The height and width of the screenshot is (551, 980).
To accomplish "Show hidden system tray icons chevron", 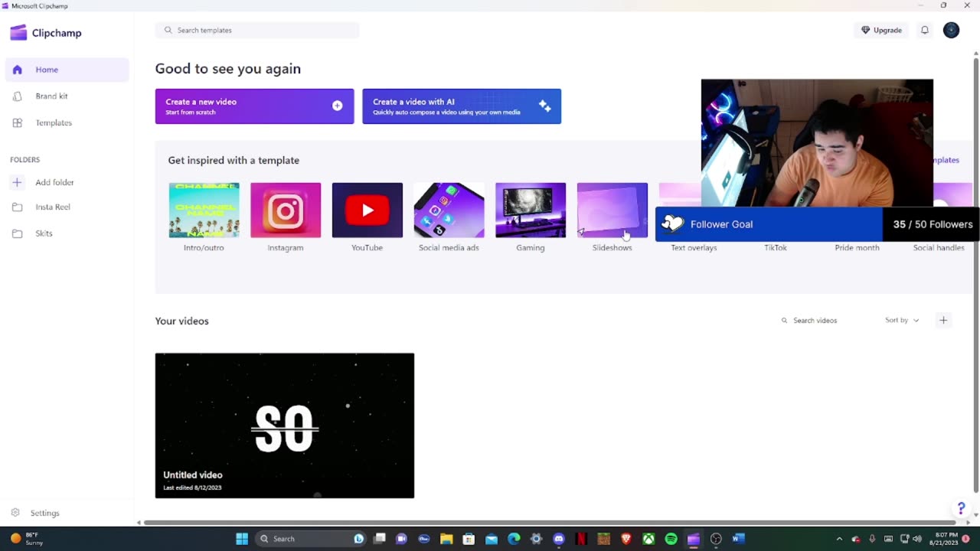I will tap(839, 539).
